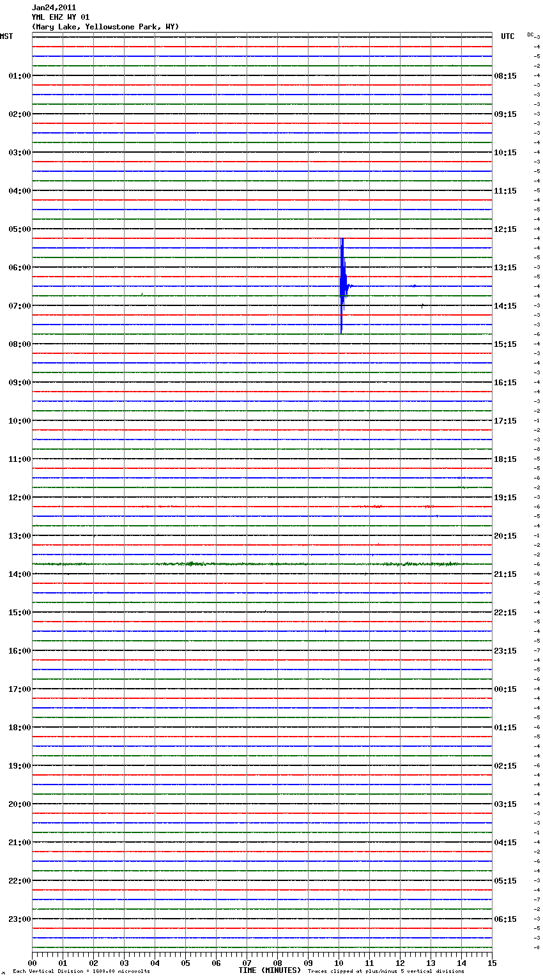Select the MST time label "20:00"
Screen dimensions: 543x980
20,804
